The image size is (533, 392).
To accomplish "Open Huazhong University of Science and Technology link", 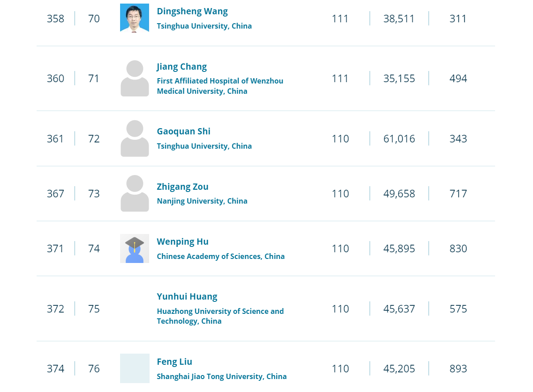I will (220, 316).
